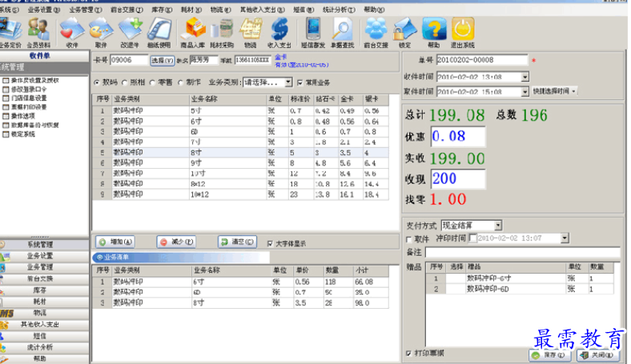Open 修改登录口令 in left tree
This screenshot has height=364, width=631.
pyautogui.click(x=28, y=89)
